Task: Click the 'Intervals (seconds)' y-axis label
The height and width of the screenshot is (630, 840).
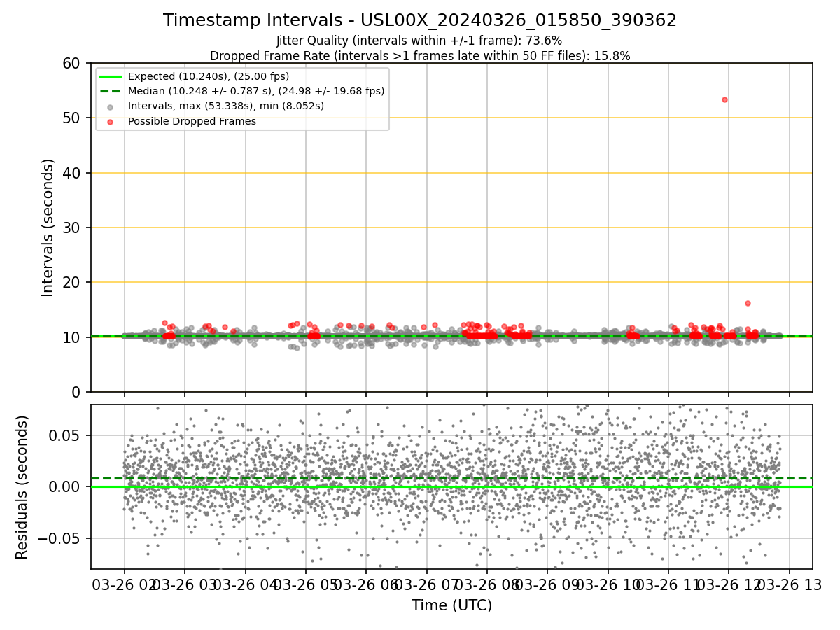Action: click(x=48, y=227)
